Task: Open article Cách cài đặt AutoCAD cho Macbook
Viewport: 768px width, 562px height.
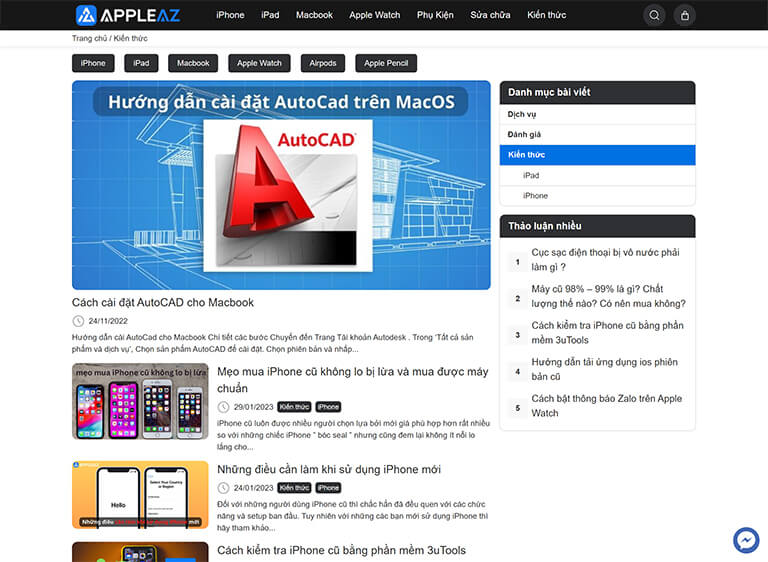Action: (163, 303)
